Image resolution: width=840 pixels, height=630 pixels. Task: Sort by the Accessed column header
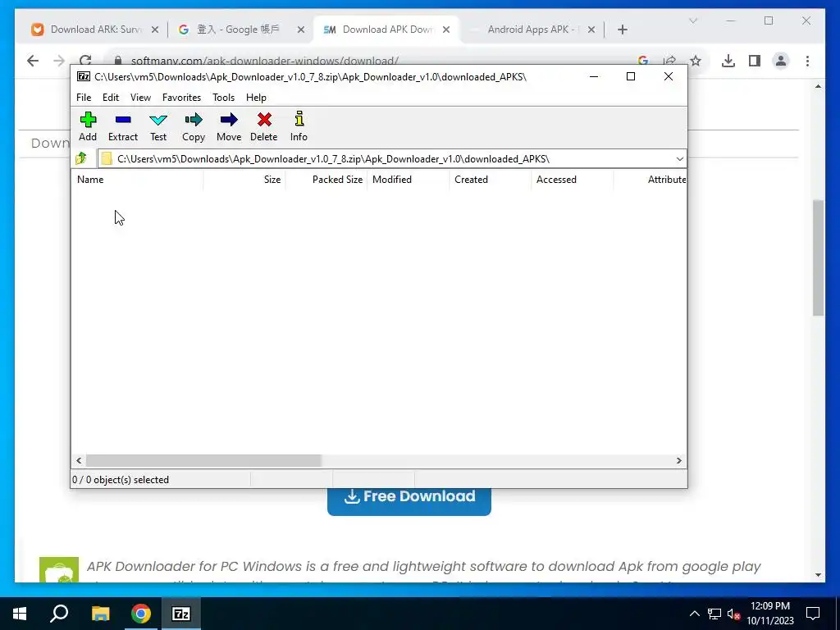click(x=572, y=180)
